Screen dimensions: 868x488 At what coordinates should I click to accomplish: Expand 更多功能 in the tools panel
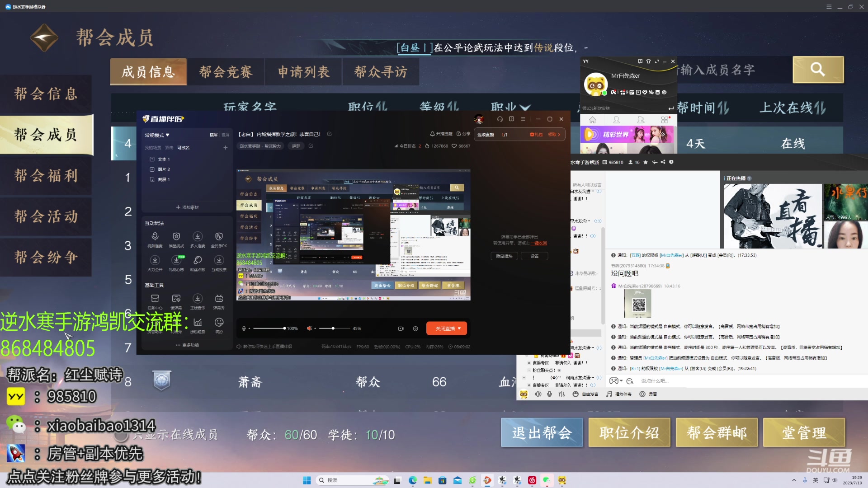[x=187, y=345]
